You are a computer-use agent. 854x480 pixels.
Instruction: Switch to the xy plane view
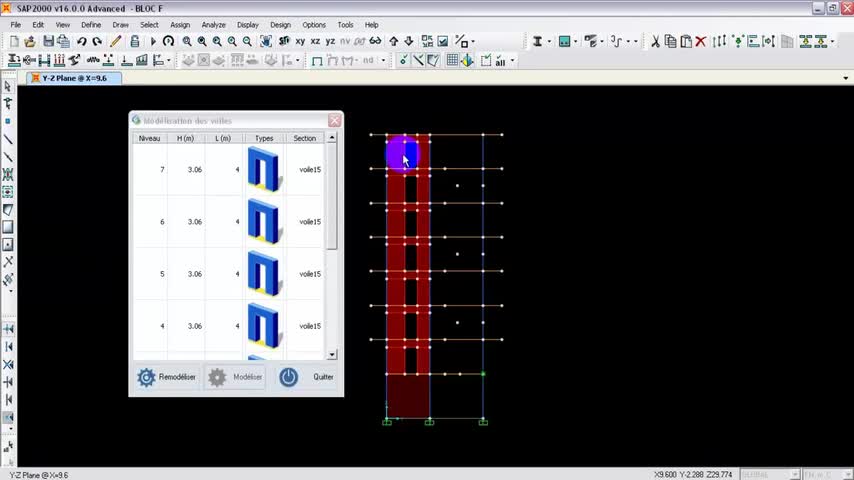(300, 41)
